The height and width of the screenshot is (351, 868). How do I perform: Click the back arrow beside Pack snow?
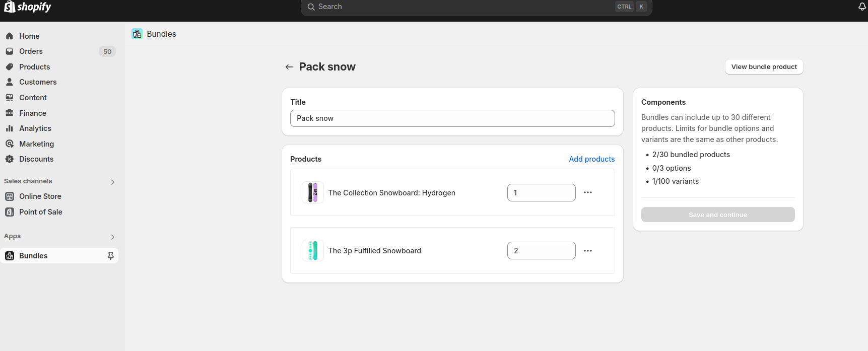289,67
